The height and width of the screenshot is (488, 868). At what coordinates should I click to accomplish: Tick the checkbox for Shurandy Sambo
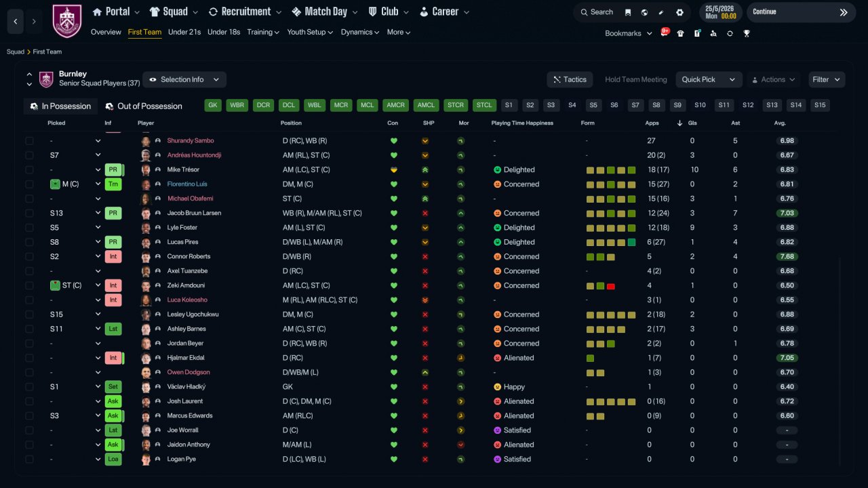pos(29,141)
